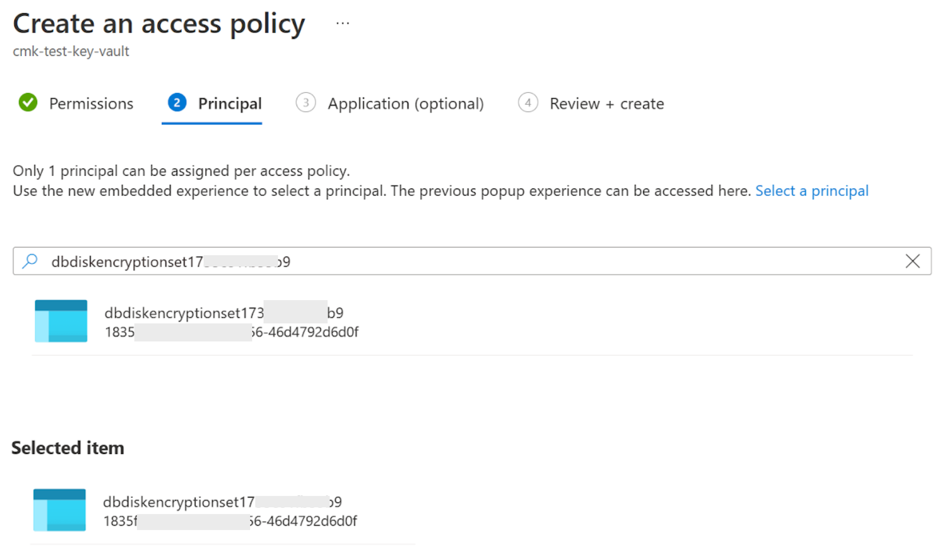
Task: Open the more options ellipsis beside the title
Action: tap(343, 23)
